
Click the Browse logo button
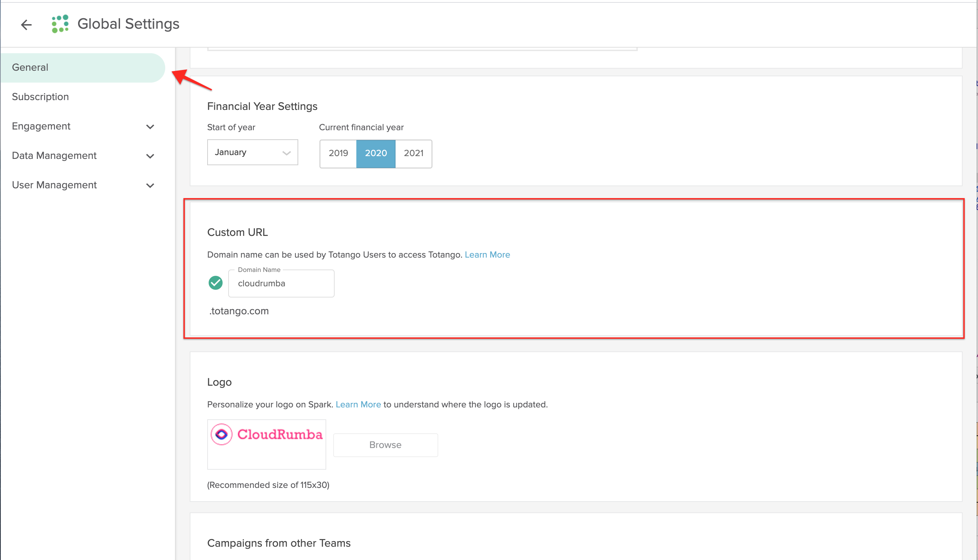click(385, 445)
